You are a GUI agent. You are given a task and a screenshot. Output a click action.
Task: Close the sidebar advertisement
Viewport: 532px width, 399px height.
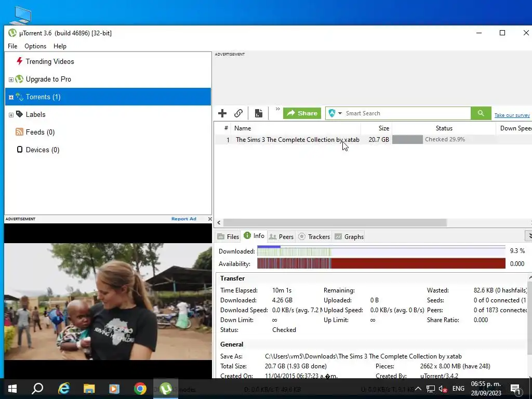tap(210, 219)
